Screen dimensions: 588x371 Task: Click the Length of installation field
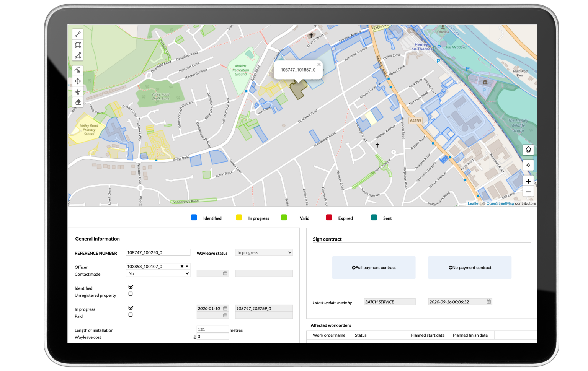212,330
